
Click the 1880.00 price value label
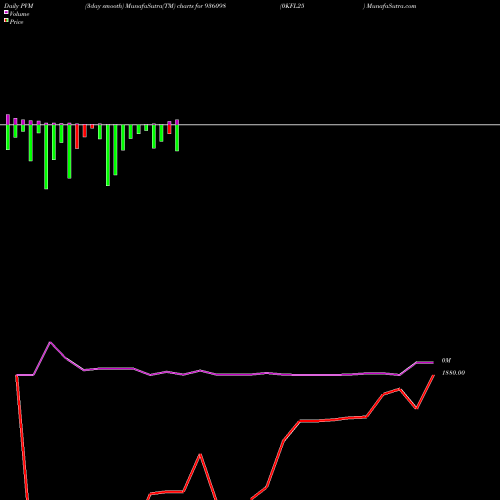[453, 373]
